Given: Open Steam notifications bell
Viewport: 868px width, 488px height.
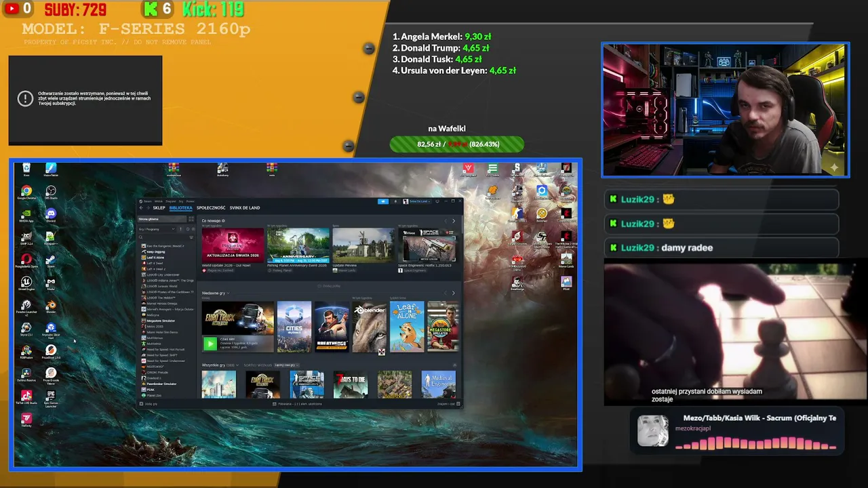Looking at the screenshot, I should (395, 201).
